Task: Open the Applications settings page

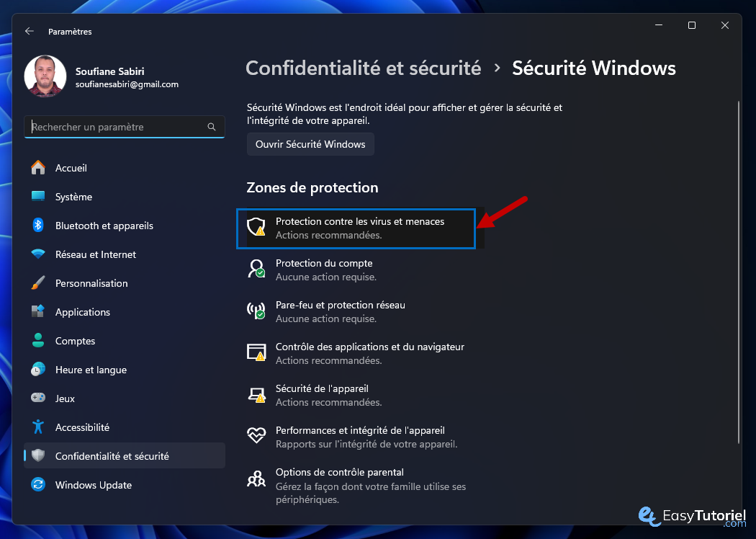Action: (82, 312)
